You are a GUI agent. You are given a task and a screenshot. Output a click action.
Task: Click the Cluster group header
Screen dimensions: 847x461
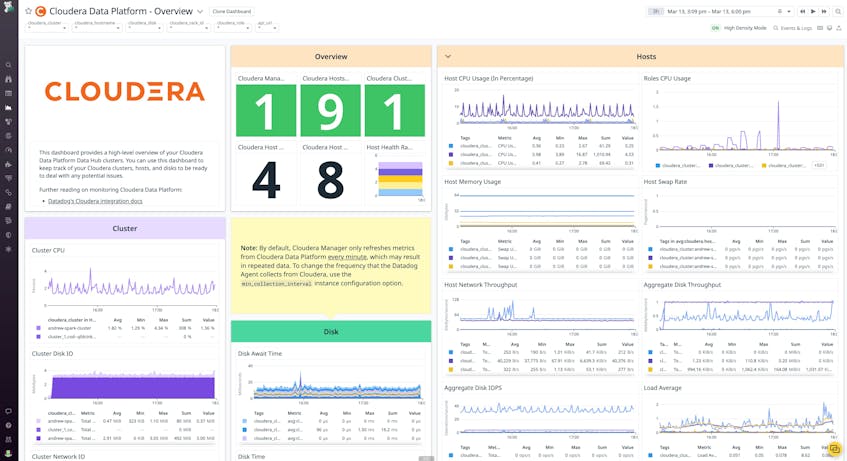125,228
